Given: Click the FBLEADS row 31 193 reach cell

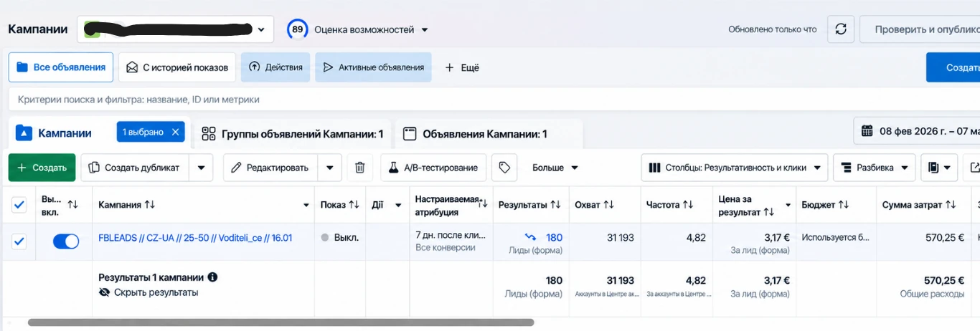Looking at the screenshot, I should click(x=604, y=241).
